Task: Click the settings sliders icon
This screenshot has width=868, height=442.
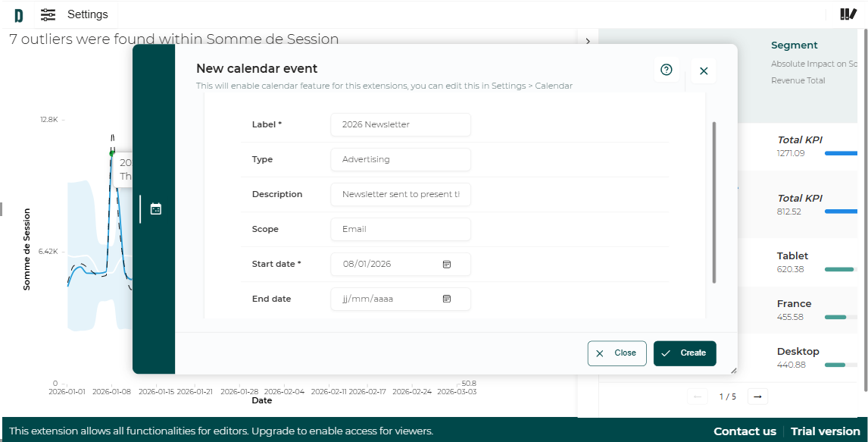Action: (x=48, y=14)
